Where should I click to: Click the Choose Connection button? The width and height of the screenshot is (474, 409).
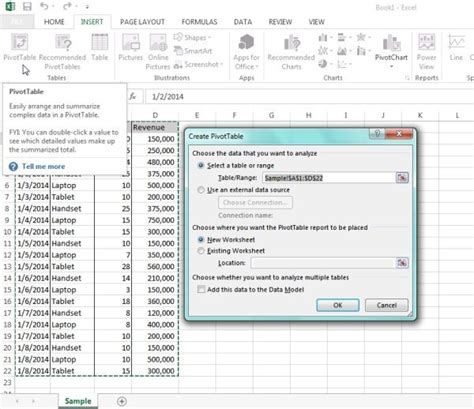(255, 203)
